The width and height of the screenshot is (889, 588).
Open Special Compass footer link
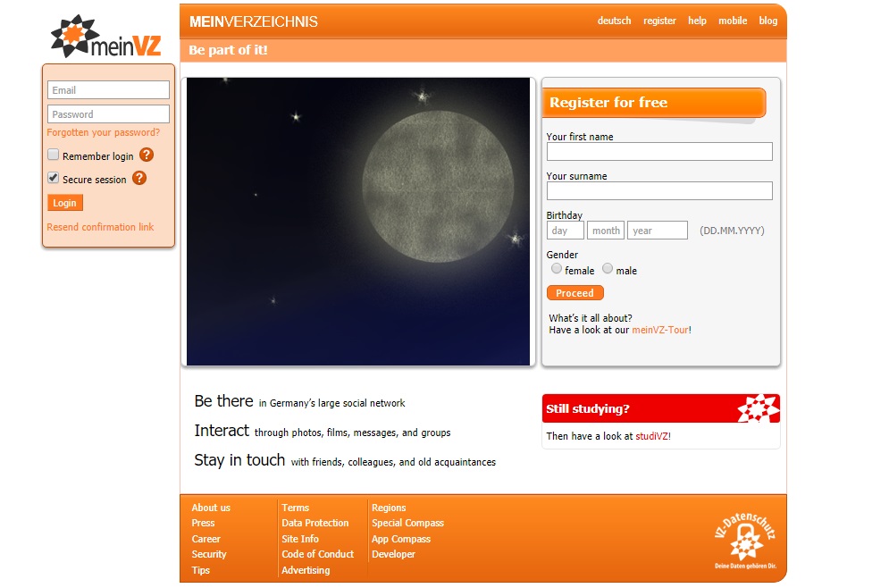pos(407,523)
